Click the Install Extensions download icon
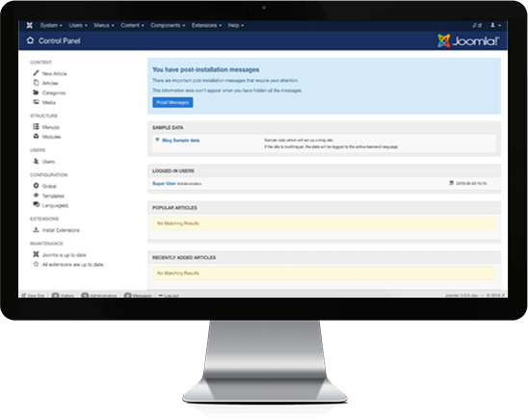The width and height of the screenshot is (528, 420). (36, 230)
